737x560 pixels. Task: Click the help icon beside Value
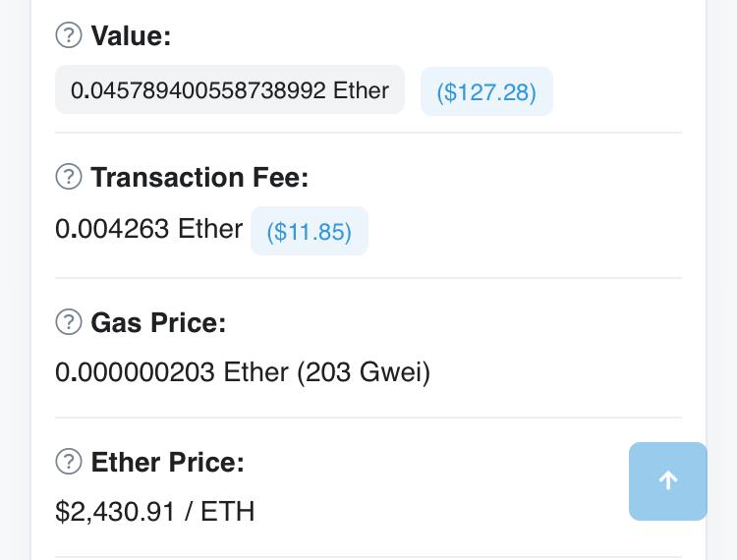68,36
